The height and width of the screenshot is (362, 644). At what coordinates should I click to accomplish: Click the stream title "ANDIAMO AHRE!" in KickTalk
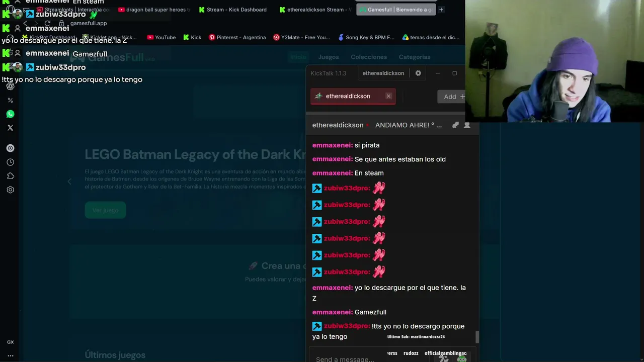tap(409, 125)
